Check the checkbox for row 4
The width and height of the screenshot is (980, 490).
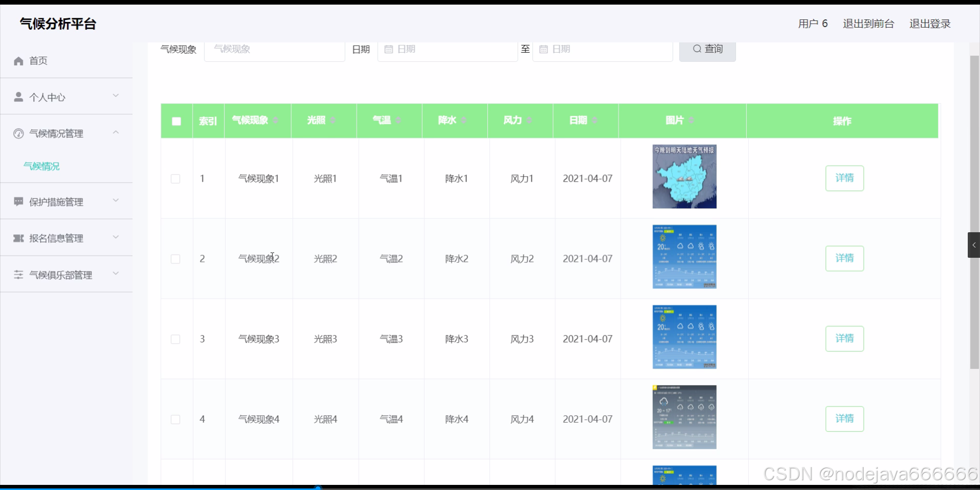pyautogui.click(x=176, y=419)
